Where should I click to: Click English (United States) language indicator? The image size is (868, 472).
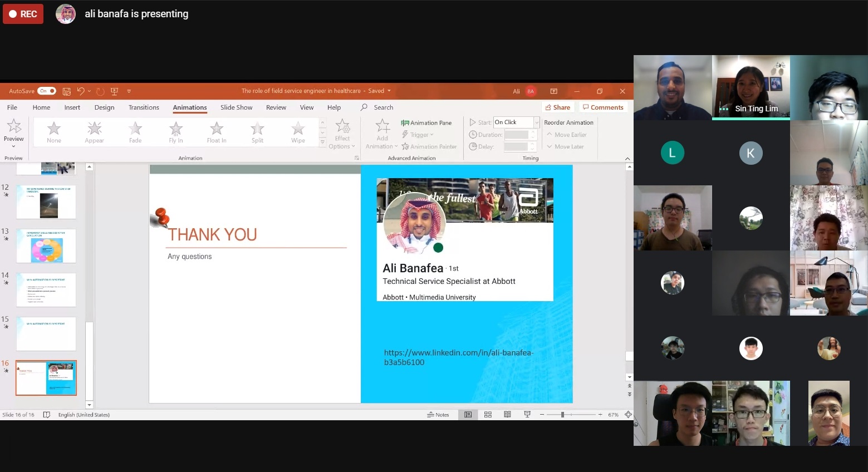pyautogui.click(x=84, y=415)
